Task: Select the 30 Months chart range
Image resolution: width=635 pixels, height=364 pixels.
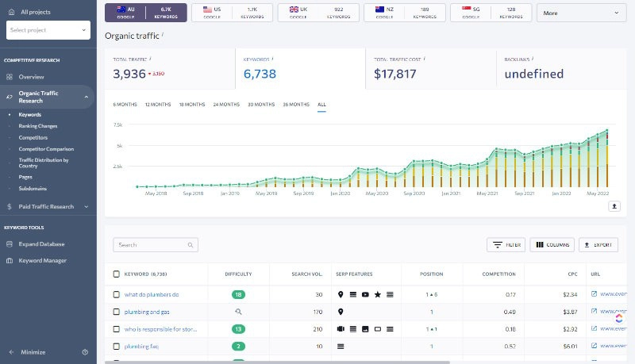Action: 261,105
